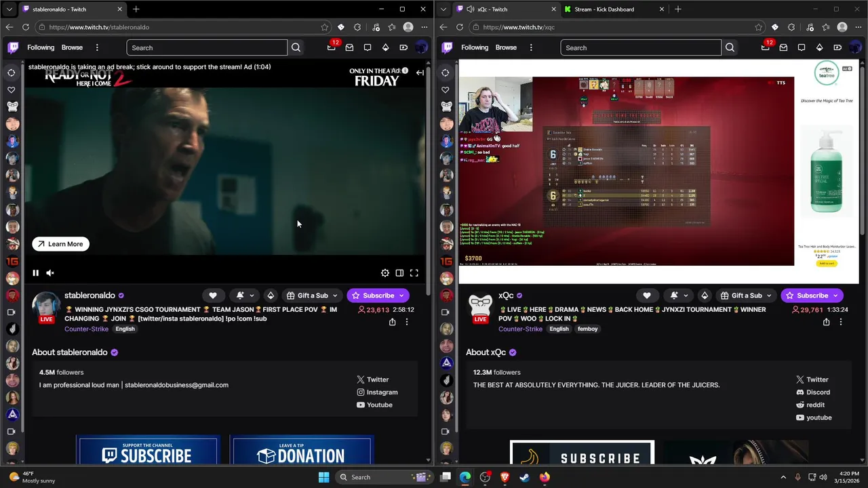Click Twitch logo in left window
The image size is (868, 488).
pos(13,47)
